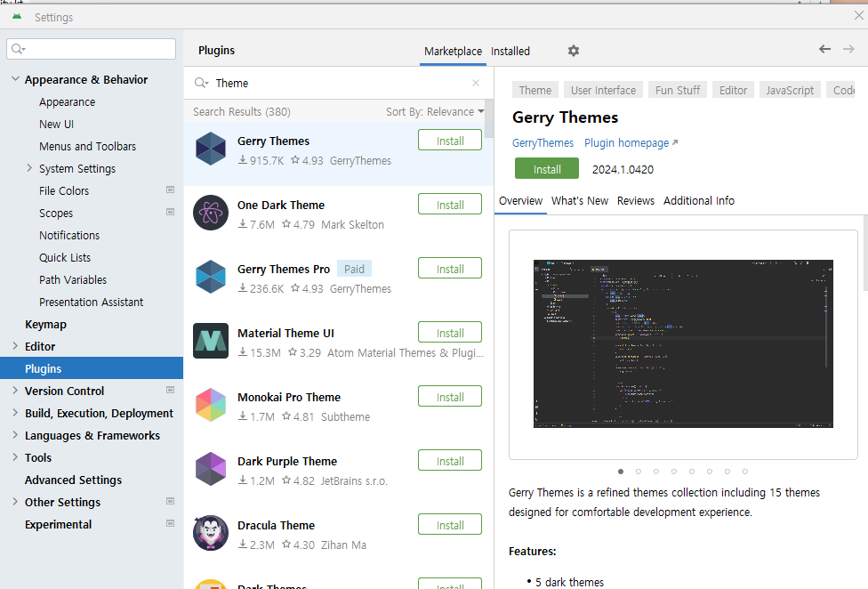Click the Experimental project-level icon
The height and width of the screenshot is (589, 868).
(x=171, y=523)
